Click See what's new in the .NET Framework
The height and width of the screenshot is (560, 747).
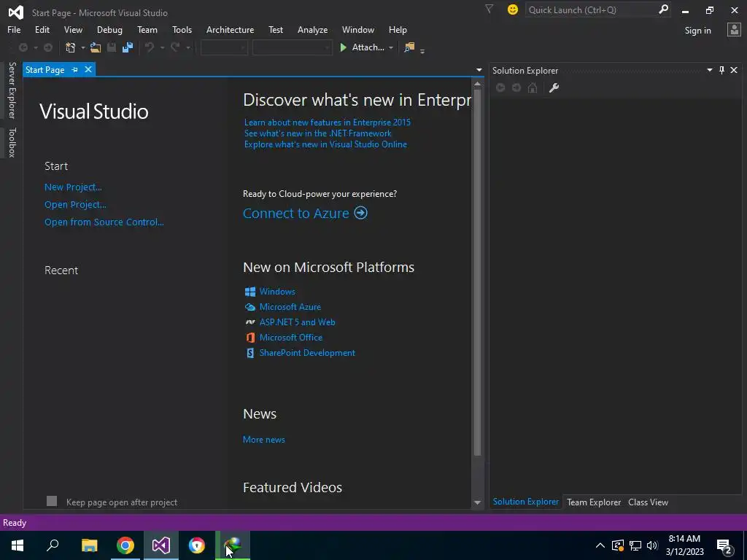(x=318, y=133)
